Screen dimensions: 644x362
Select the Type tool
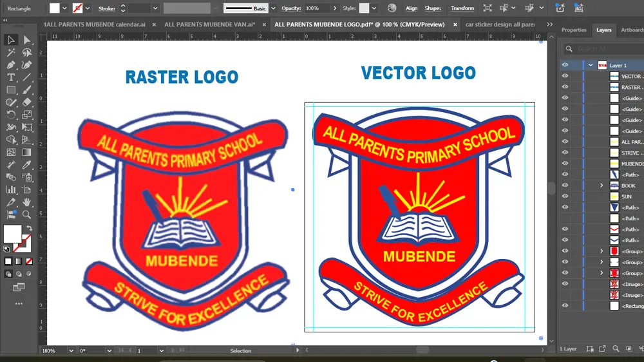click(11, 77)
